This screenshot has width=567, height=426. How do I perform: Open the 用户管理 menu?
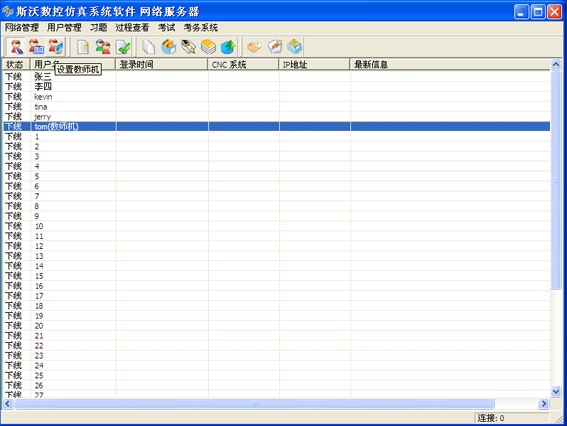[64, 27]
